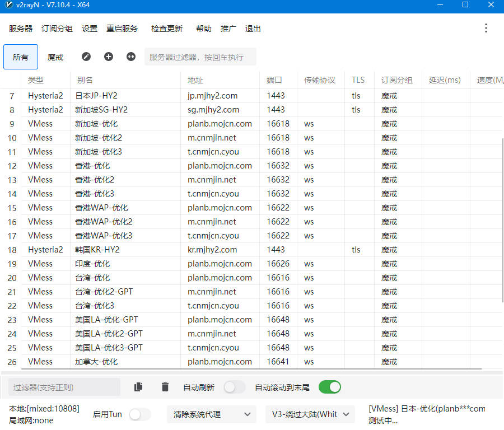Click the auto column width icon

[x=131, y=57]
